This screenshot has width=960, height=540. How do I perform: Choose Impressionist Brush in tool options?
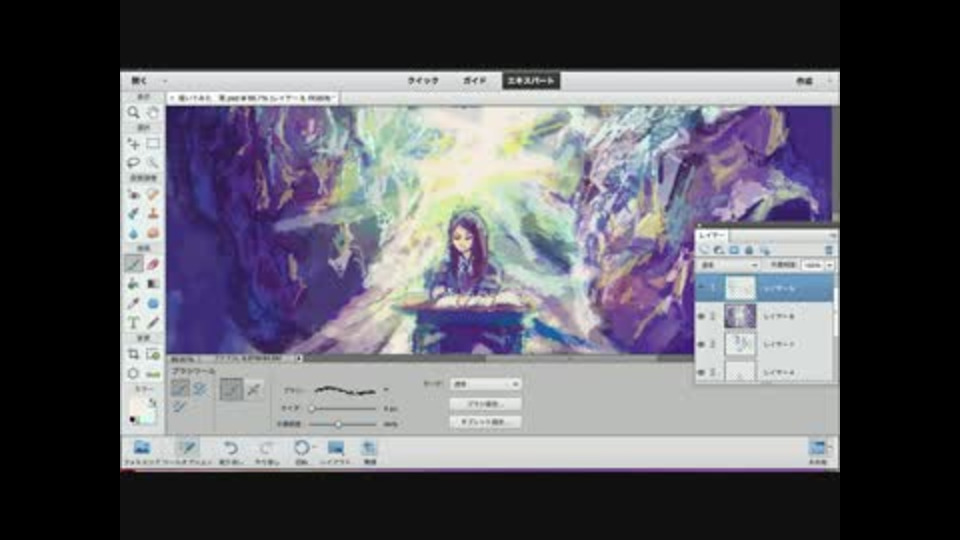200,388
